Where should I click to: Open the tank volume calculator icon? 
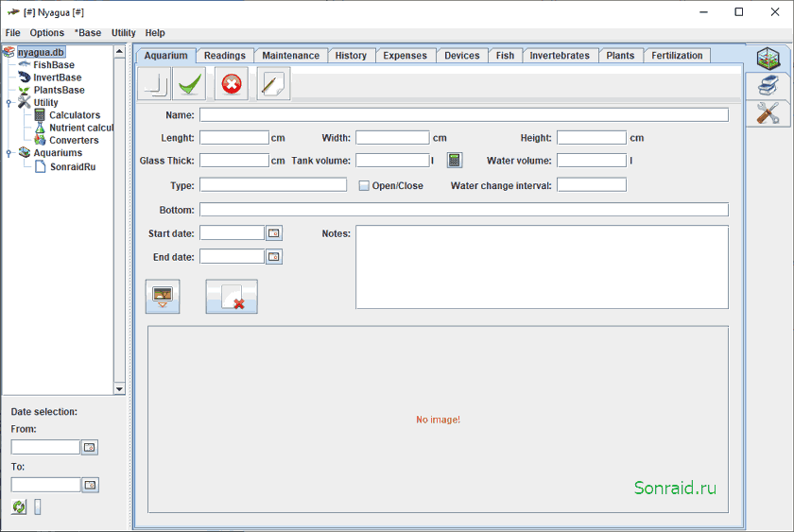click(455, 161)
